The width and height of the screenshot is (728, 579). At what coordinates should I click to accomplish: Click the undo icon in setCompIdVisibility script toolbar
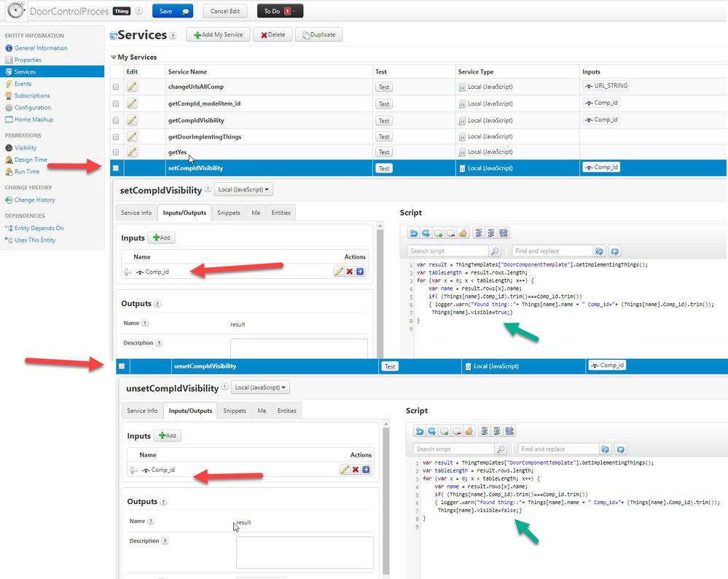pos(413,233)
